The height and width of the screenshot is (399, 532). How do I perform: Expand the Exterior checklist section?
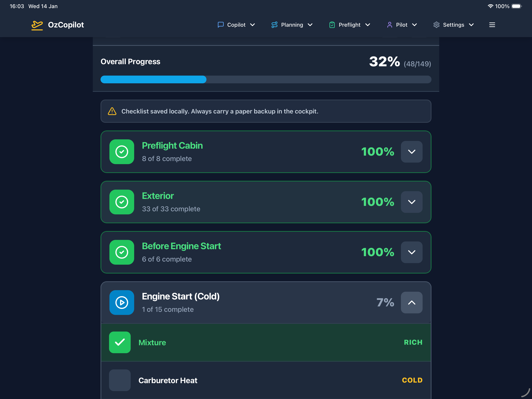[x=412, y=202]
